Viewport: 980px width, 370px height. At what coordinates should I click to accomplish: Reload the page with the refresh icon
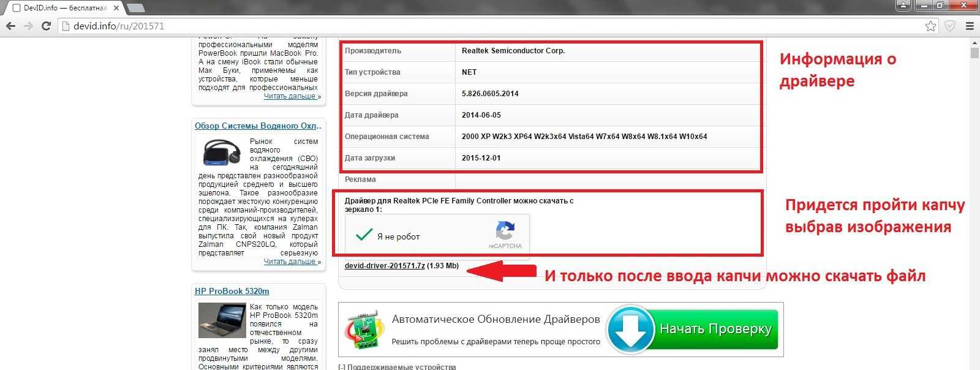pyautogui.click(x=46, y=26)
